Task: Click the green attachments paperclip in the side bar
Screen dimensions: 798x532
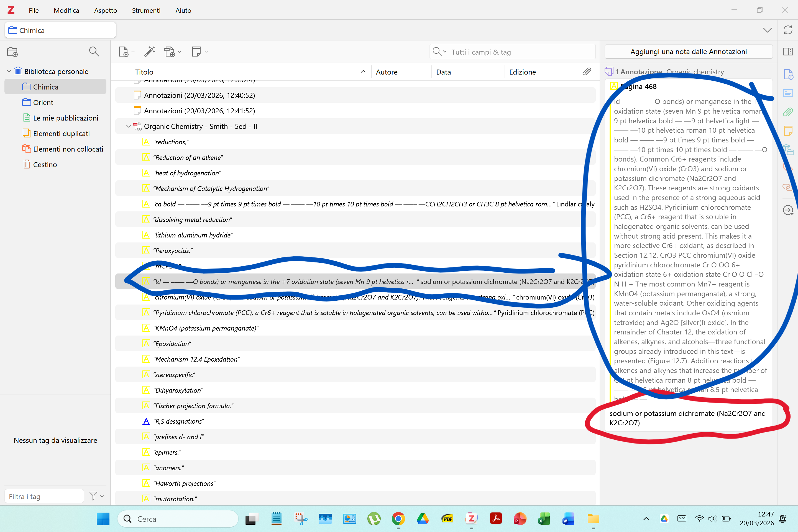Action: 788,112
